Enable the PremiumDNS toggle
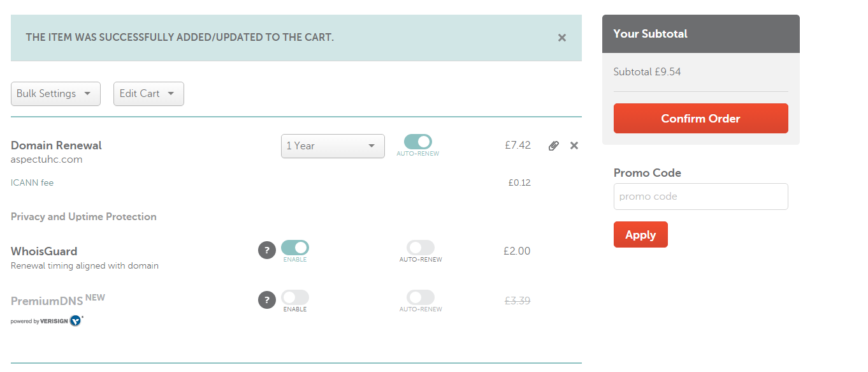The height and width of the screenshot is (372, 868). pos(294,297)
